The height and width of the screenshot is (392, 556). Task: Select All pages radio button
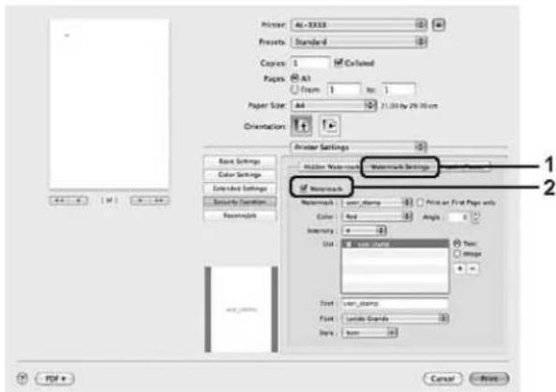[295, 78]
